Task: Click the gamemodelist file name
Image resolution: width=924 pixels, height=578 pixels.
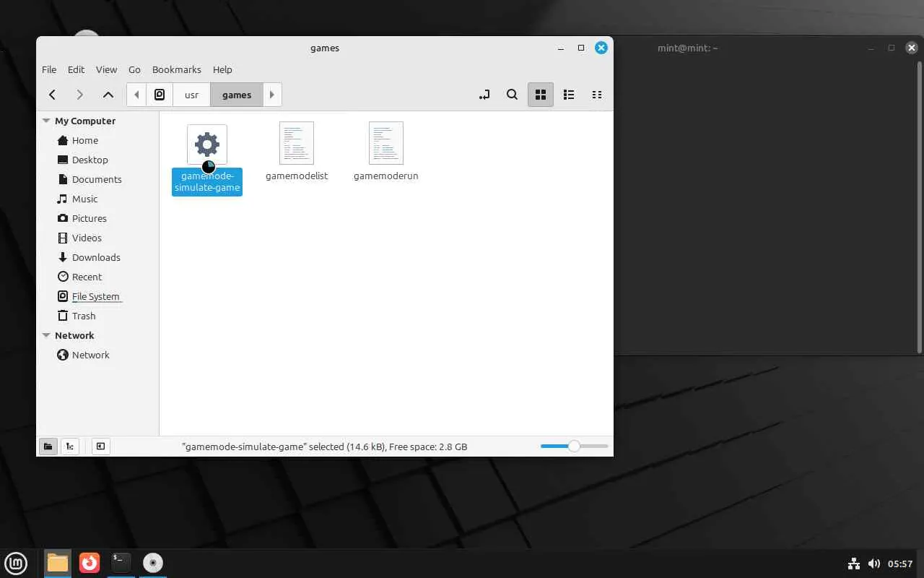Action: pos(297,176)
